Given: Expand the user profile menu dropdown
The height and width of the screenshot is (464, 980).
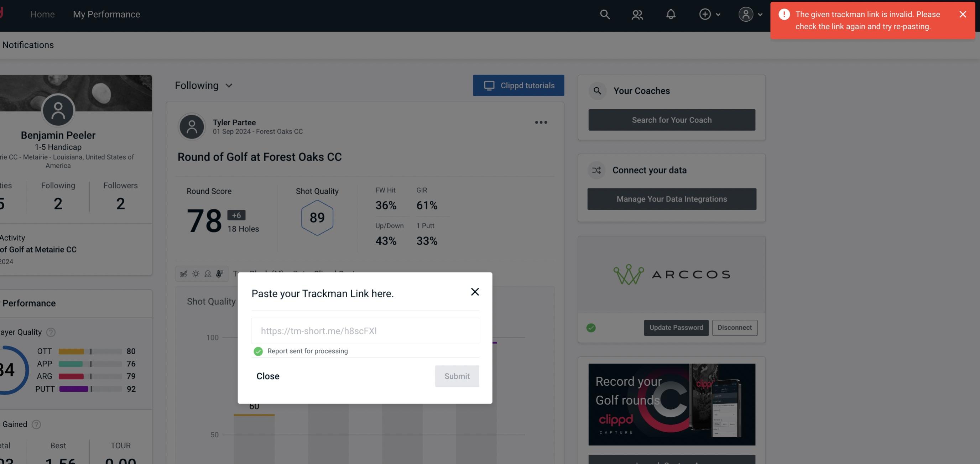Looking at the screenshot, I should click(x=751, y=14).
